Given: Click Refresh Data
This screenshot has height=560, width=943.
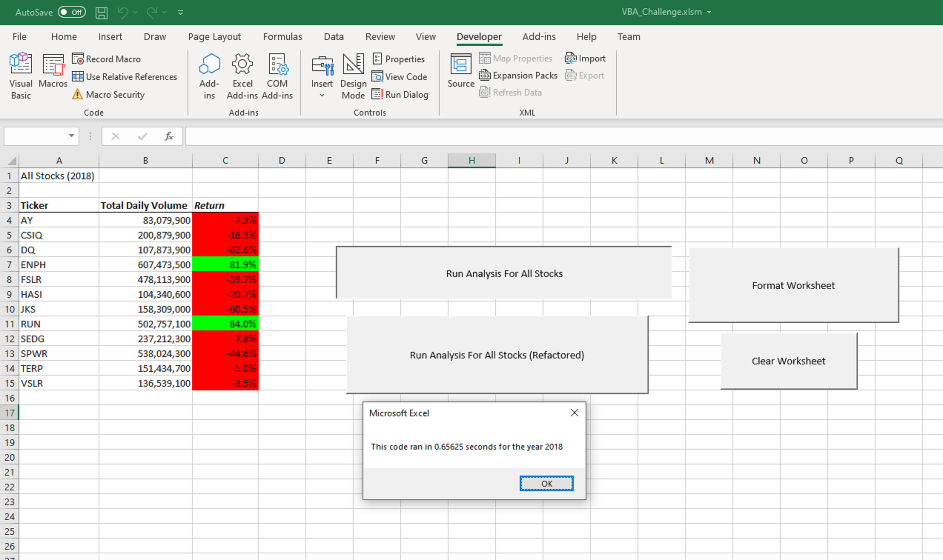Looking at the screenshot, I should coord(510,92).
